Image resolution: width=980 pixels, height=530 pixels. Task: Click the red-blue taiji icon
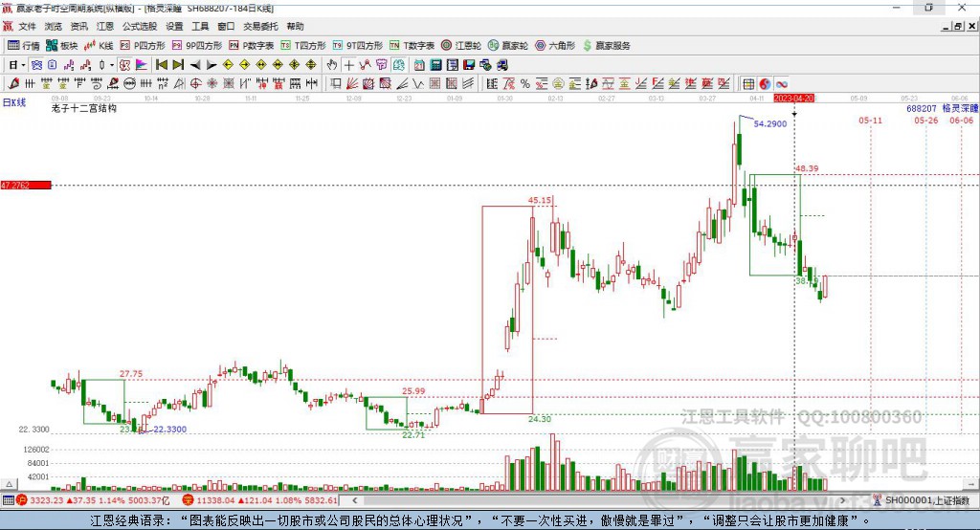coord(765,84)
